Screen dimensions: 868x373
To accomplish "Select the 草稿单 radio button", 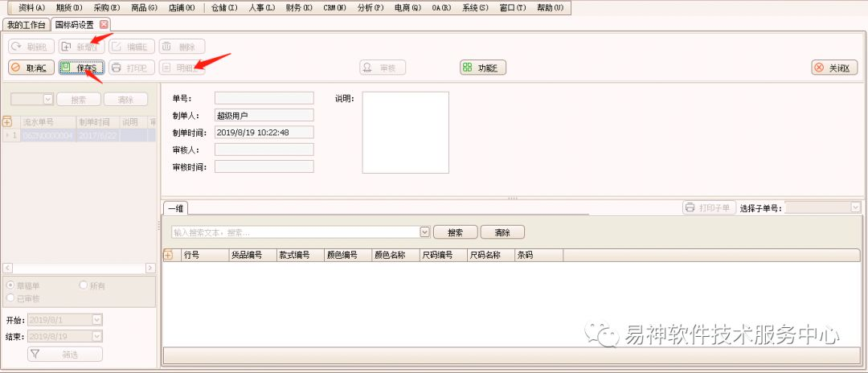I will coord(10,285).
